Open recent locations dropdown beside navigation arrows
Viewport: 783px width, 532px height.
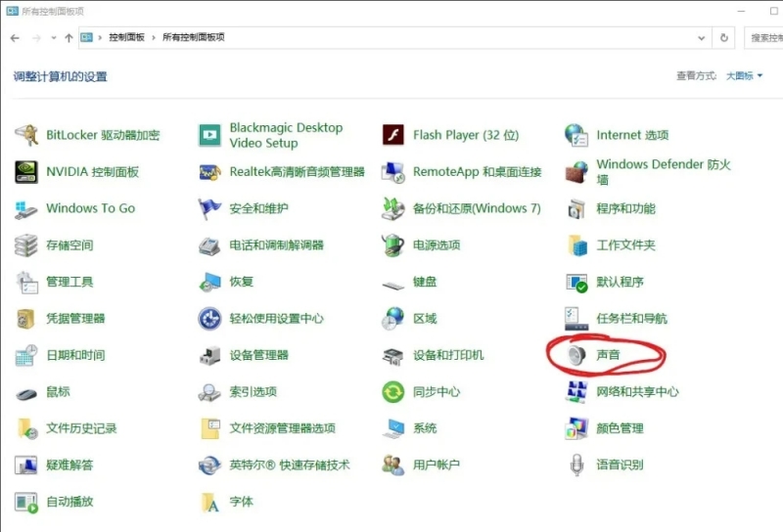coord(54,38)
